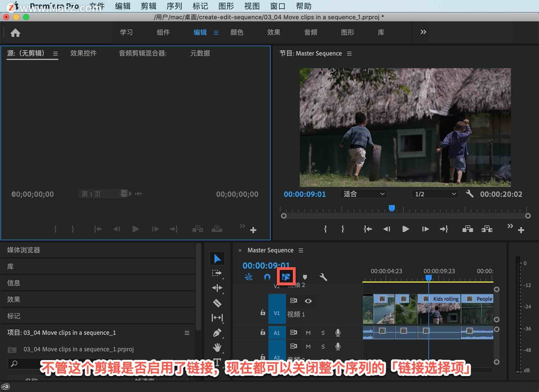Viewport: 539px width, 392px height.
Task: Add a marker in timeline
Action: [305, 277]
